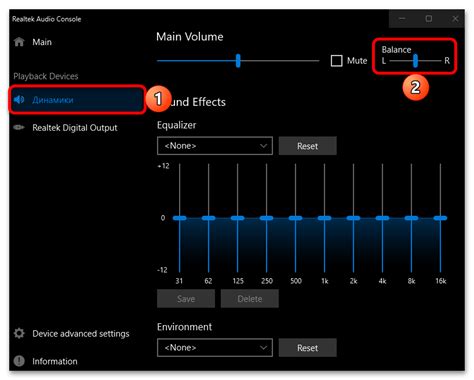Click the 1k equalizer band handle

tap(324, 218)
